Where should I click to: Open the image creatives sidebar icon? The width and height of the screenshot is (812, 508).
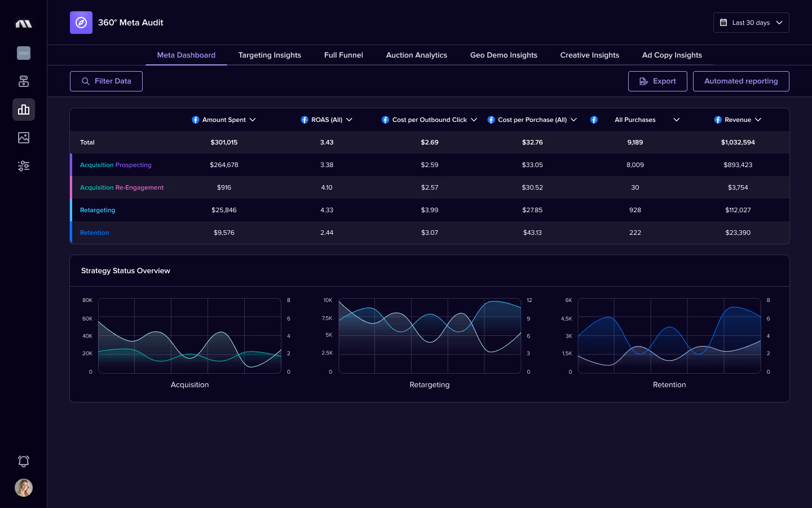coord(24,138)
